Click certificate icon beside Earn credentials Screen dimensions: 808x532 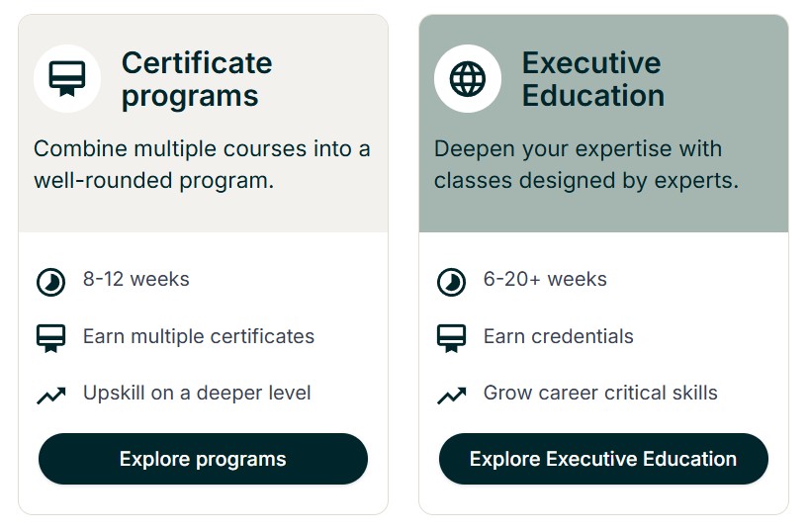pos(452,338)
